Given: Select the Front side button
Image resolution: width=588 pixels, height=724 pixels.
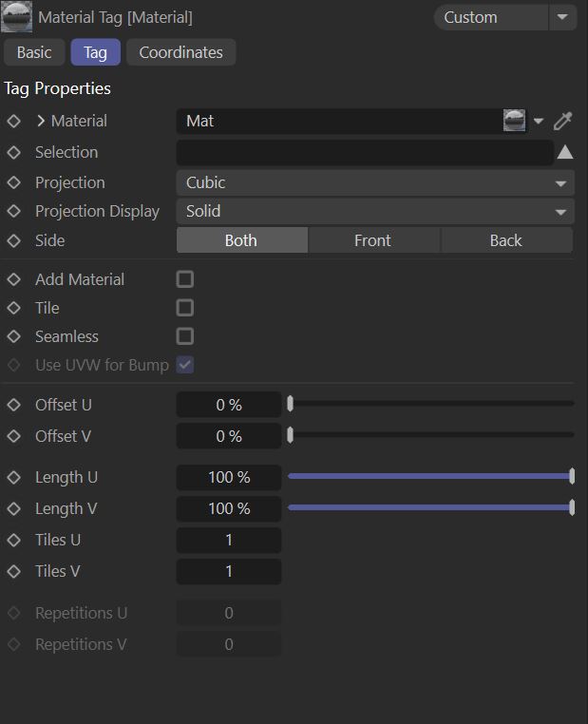Looking at the screenshot, I should tap(373, 240).
